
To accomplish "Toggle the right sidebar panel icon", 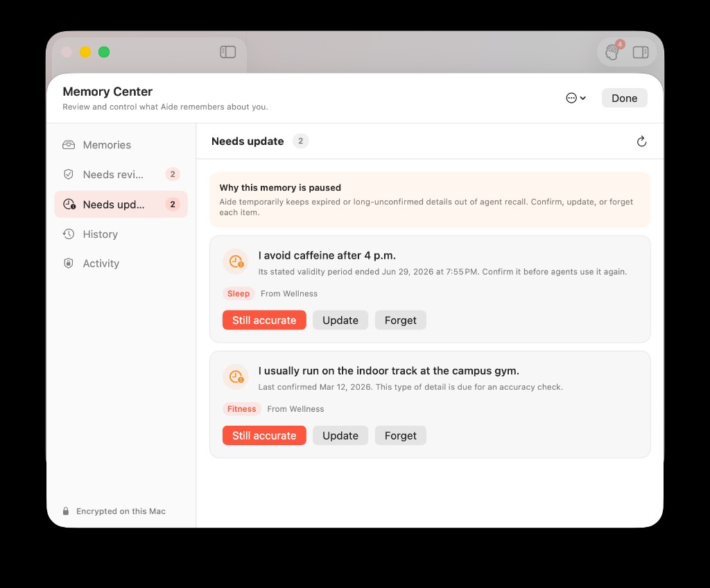I will [x=640, y=52].
